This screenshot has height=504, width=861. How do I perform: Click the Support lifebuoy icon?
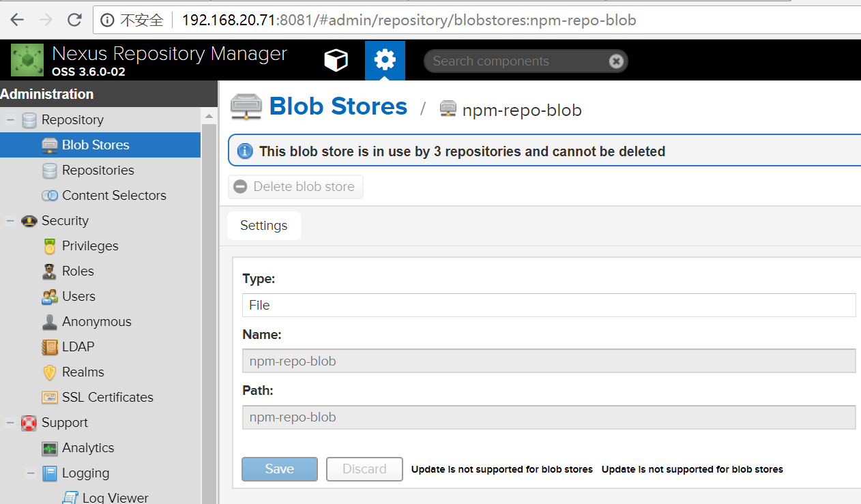click(x=29, y=423)
